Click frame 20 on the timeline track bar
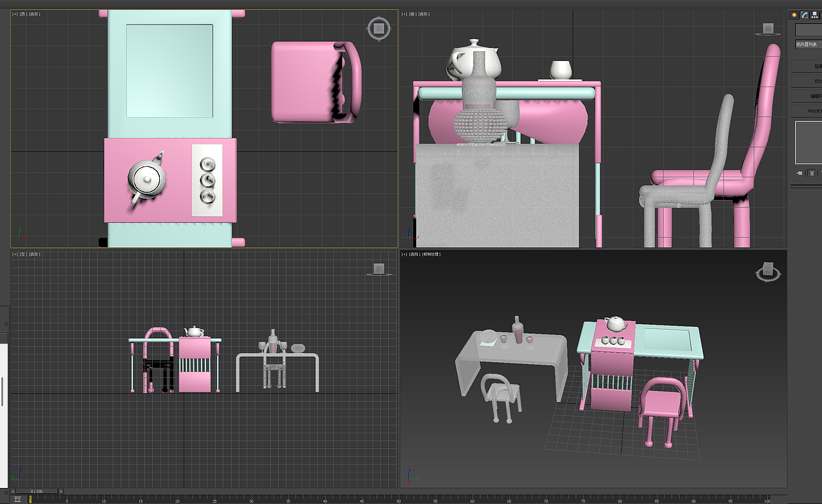Viewport: 822px width, 504px height. (x=177, y=499)
